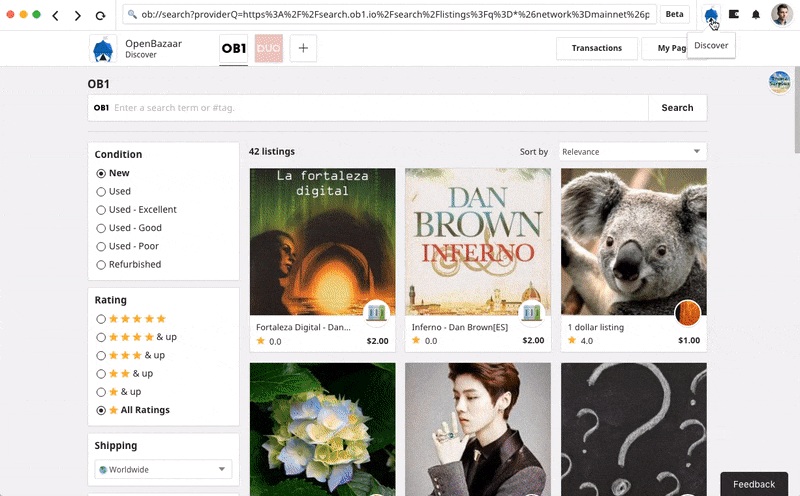Open the Feedback button
Screen dimensions: 800x496
(x=754, y=484)
